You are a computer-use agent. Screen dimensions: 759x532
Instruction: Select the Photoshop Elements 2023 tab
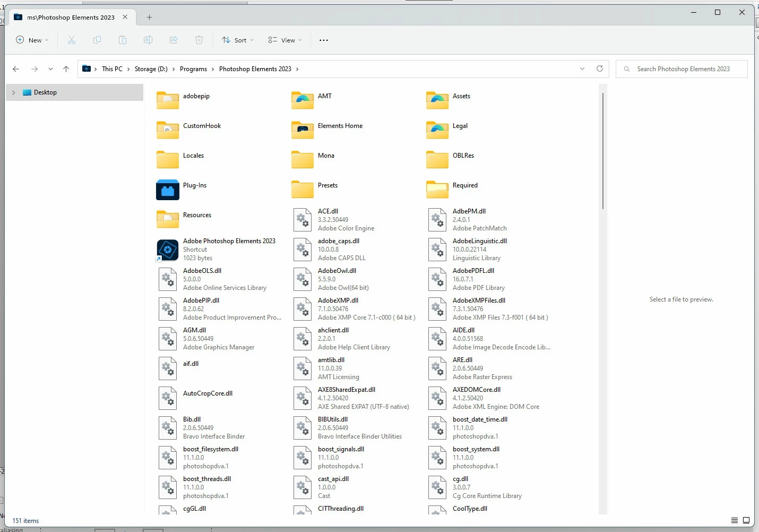coord(71,18)
